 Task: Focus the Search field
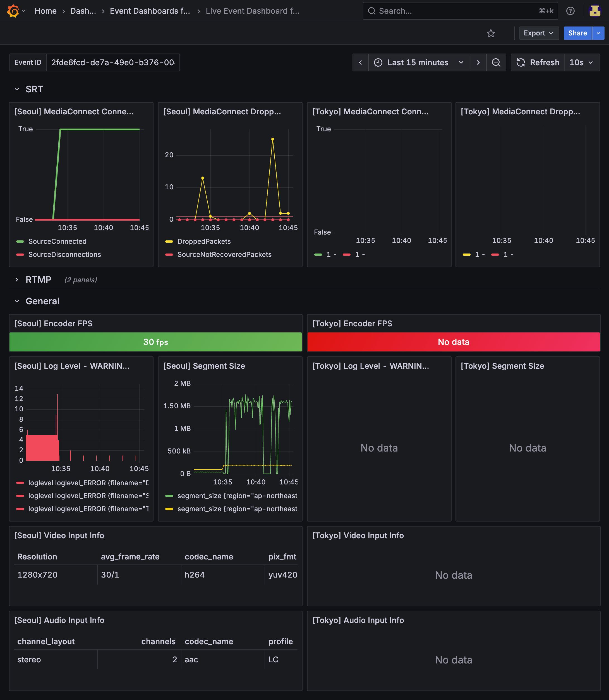[460, 11]
